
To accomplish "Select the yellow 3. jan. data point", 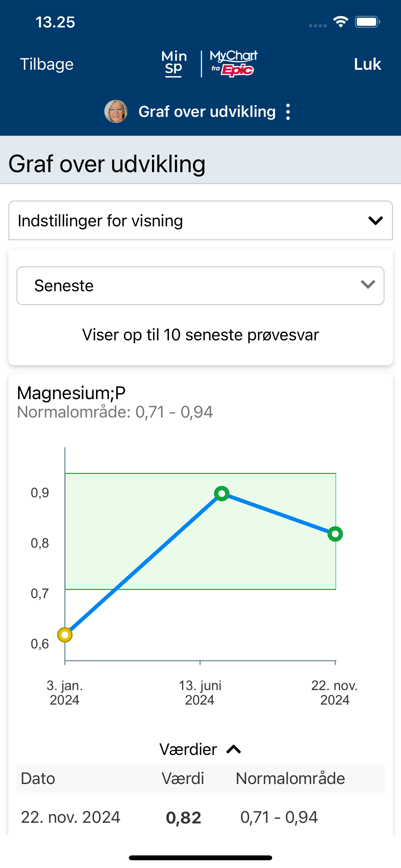I will 65,635.
